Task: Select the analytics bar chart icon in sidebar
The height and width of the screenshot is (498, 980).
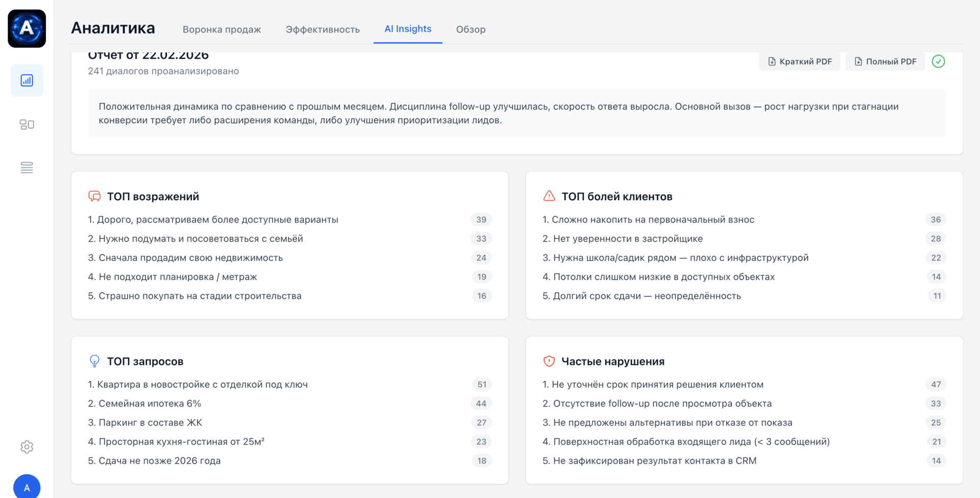Action: coord(27,80)
